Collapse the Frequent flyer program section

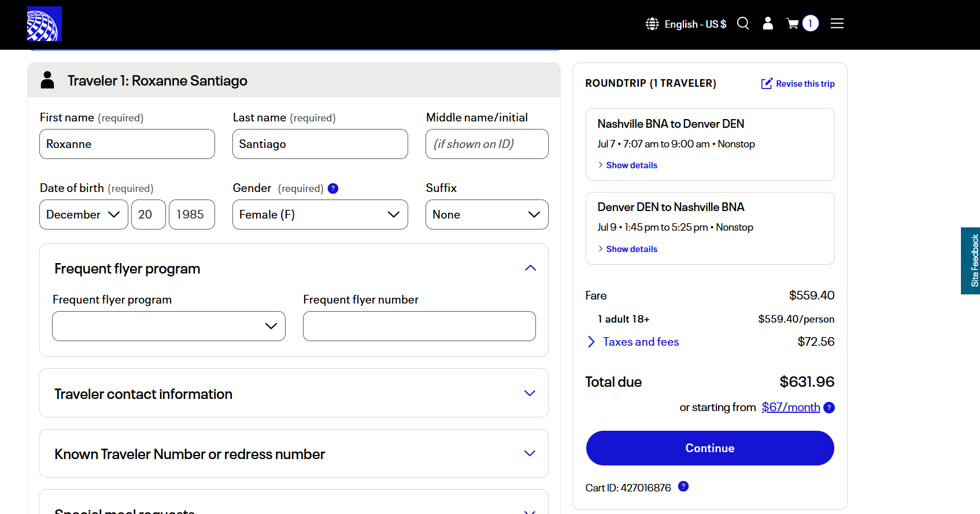[530, 268]
